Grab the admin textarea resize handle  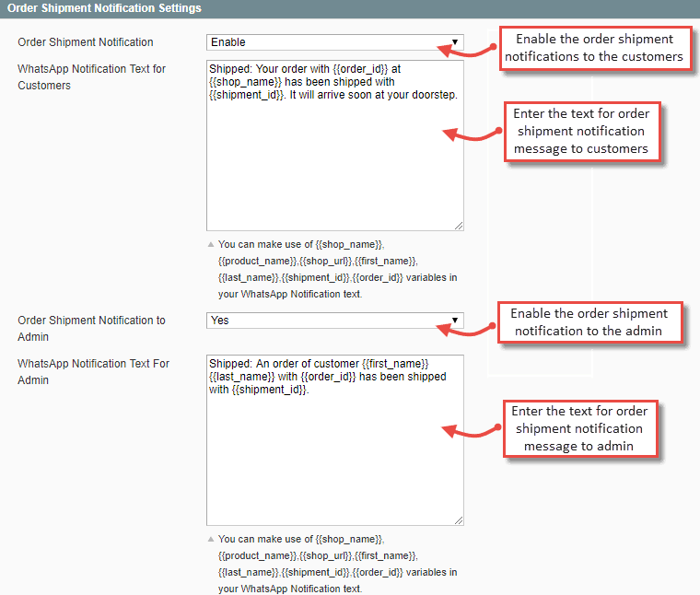[459, 520]
